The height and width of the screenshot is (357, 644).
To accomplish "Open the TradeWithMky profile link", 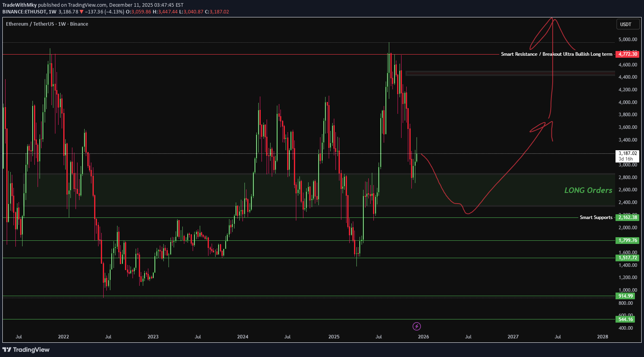I will click(x=19, y=5).
